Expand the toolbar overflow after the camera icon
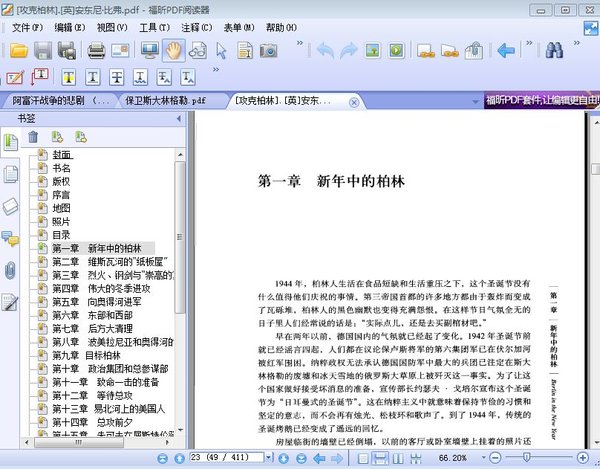Image resolution: width=600 pixels, height=469 pixels. click(x=300, y=43)
